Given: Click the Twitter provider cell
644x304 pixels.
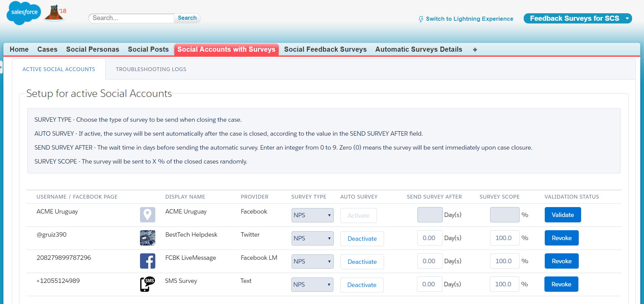Looking at the screenshot, I should [x=250, y=235].
